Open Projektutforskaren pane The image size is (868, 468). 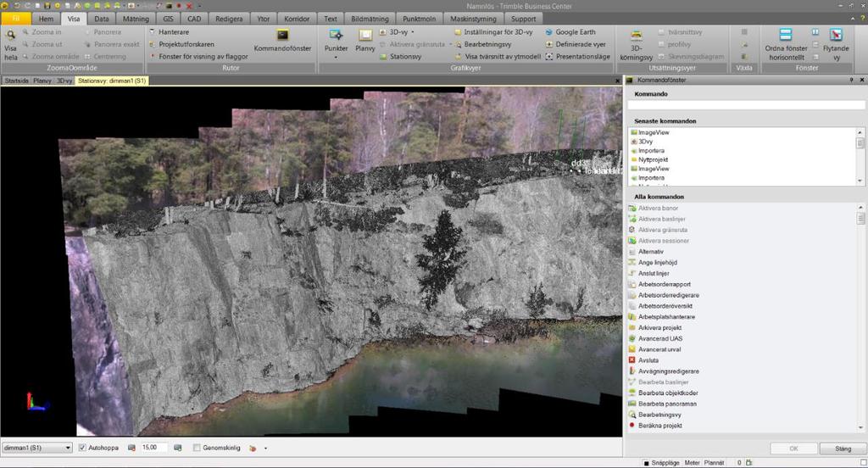tap(181, 44)
